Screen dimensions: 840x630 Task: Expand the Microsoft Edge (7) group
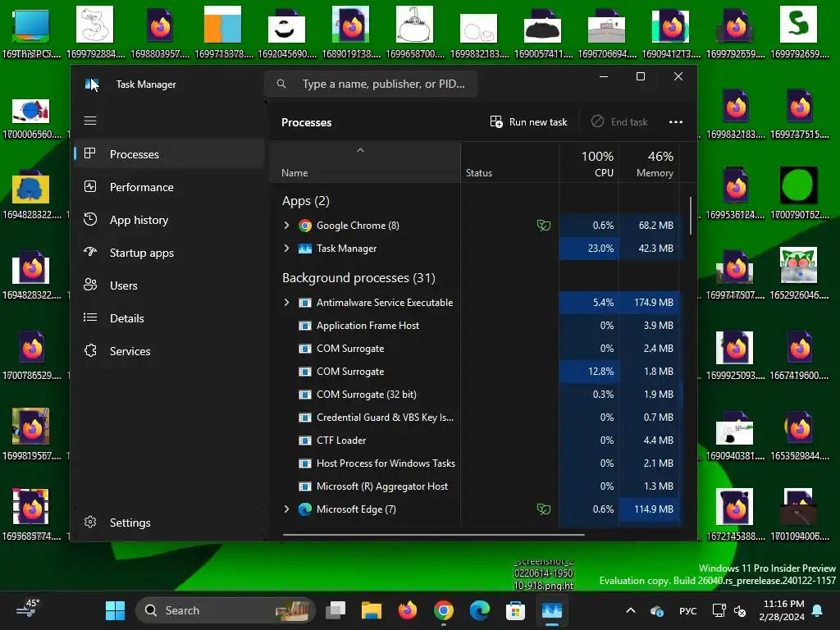[286, 509]
